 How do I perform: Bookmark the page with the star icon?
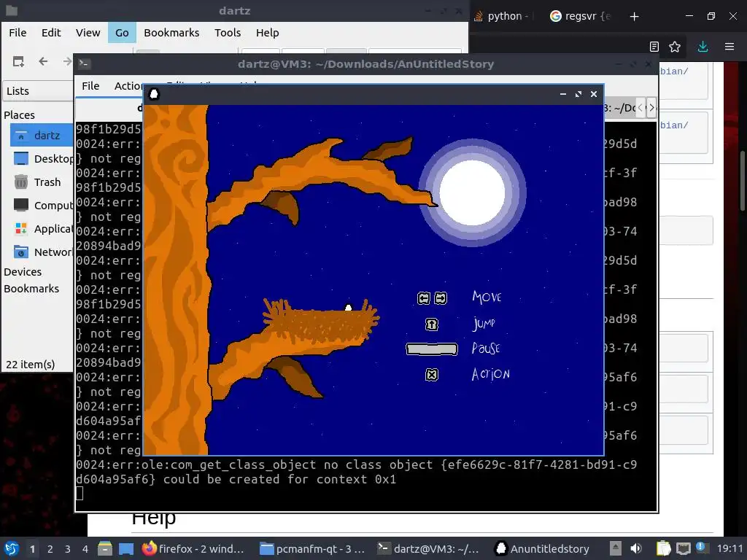(675, 47)
